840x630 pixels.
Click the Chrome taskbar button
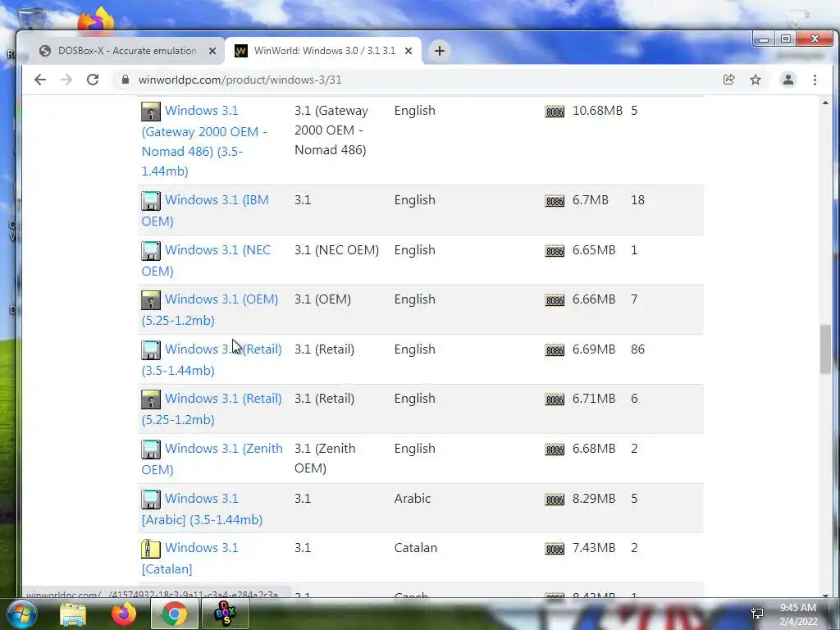point(174,614)
